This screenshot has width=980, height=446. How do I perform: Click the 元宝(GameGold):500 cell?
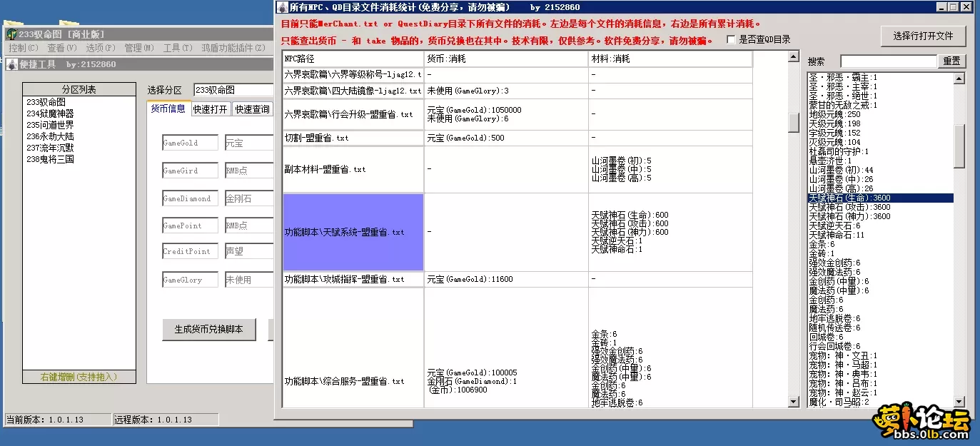[x=506, y=138]
